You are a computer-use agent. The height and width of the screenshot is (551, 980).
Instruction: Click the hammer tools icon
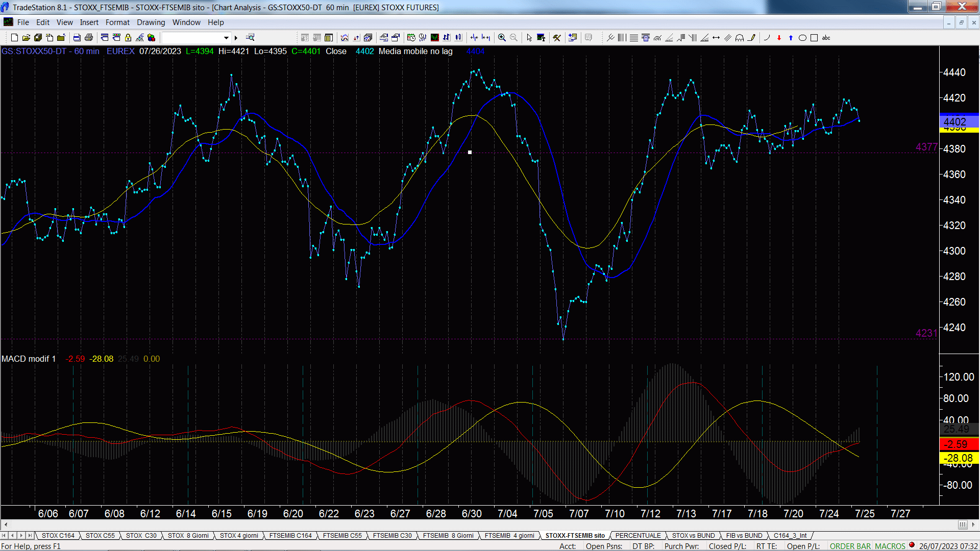point(557,38)
